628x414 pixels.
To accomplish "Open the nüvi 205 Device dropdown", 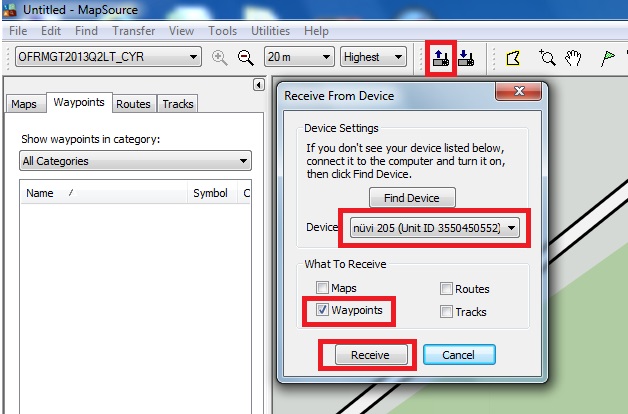I will [x=435, y=228].
